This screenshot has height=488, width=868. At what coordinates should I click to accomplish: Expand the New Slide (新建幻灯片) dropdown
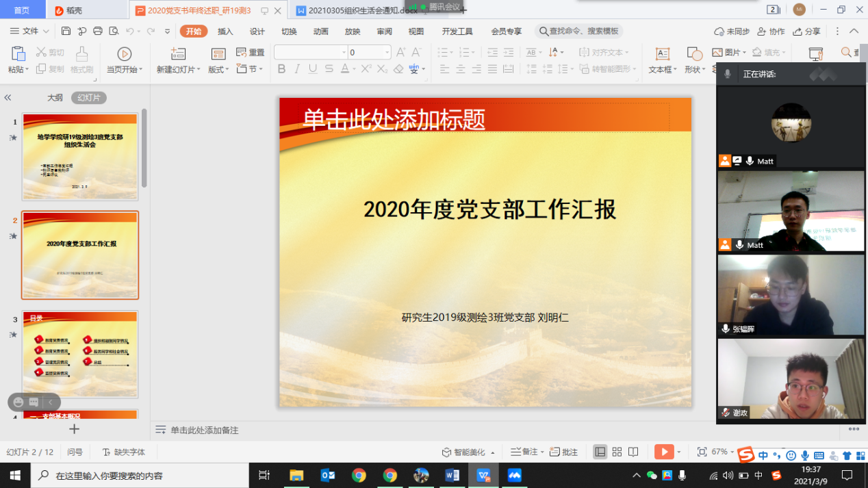[x=179, y=69]
